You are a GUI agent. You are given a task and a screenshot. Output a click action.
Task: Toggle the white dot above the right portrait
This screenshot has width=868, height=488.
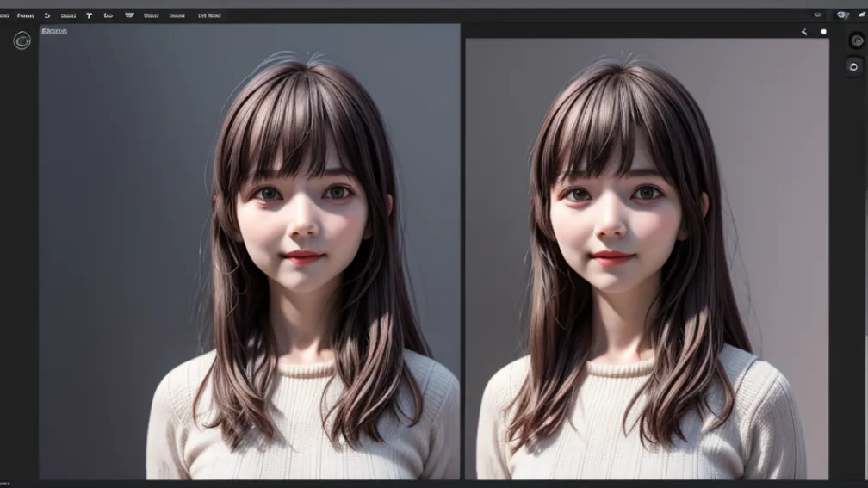(823, 32)
